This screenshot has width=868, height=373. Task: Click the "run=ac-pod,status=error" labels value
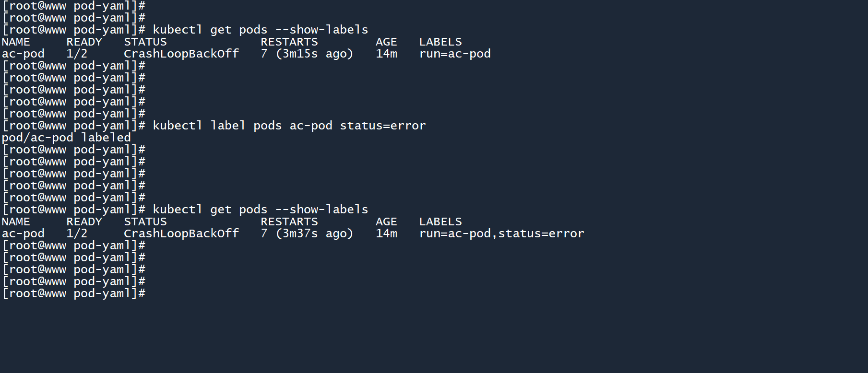click(x=501, y=234)
